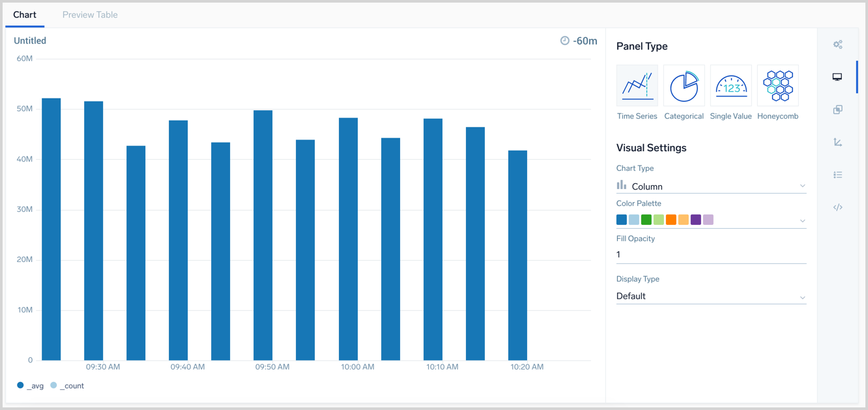Choose the Single Value panel type
Screen dimensions: 868x410
pyautogui.click(x=731, y=86)
